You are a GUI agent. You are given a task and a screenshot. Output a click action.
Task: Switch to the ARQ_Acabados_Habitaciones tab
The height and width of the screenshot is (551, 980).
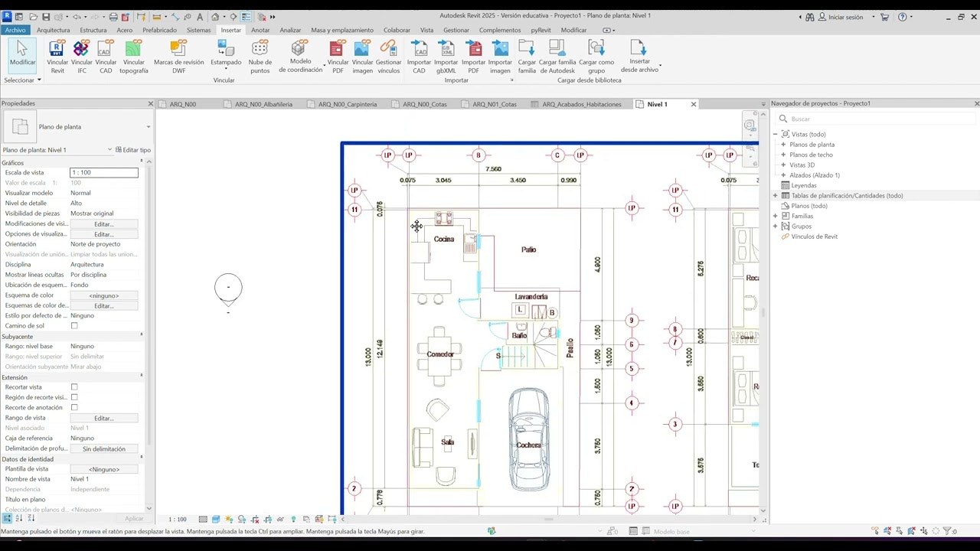(582, 104)
